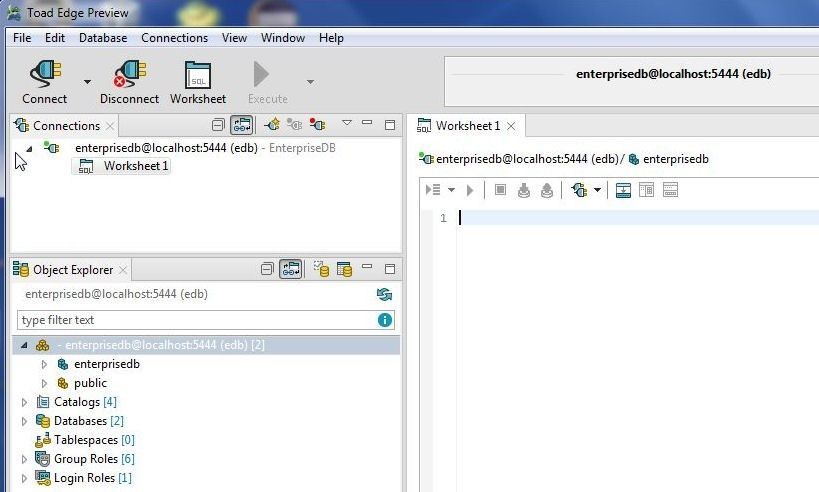Screen dimensions: 819x492
Task: Open the execute script dropdown in worksheet toolbar
Action: [451, 190]
